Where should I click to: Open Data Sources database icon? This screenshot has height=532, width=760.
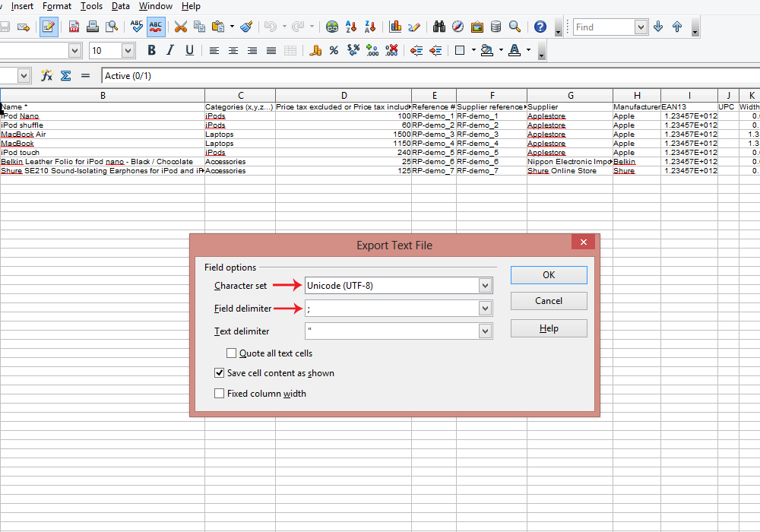(x=496, y=27)
